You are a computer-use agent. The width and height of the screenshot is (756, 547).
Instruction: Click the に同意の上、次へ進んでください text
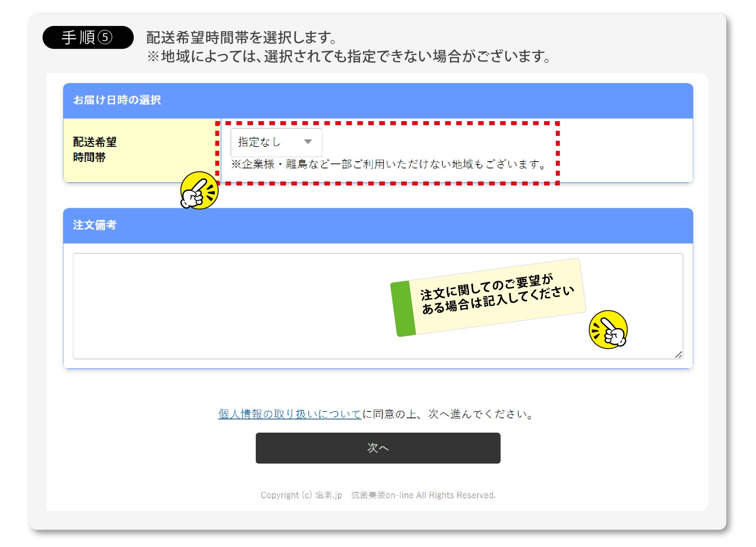click(448, 414)
